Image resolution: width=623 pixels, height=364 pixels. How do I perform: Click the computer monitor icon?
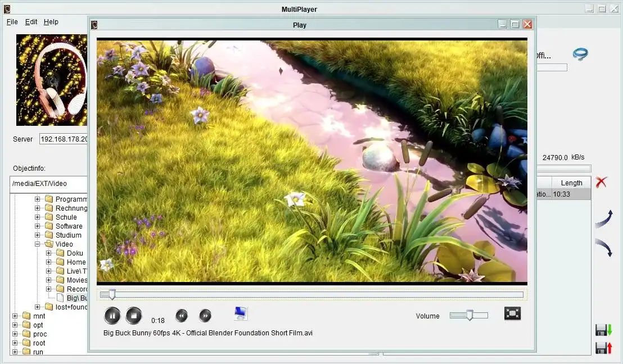[241, 313]
